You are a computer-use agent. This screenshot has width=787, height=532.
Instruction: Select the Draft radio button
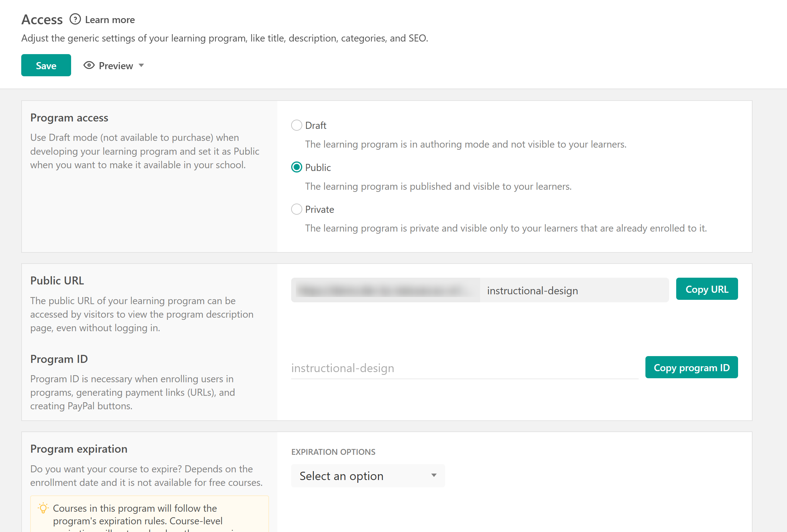(x=296, y=125)
